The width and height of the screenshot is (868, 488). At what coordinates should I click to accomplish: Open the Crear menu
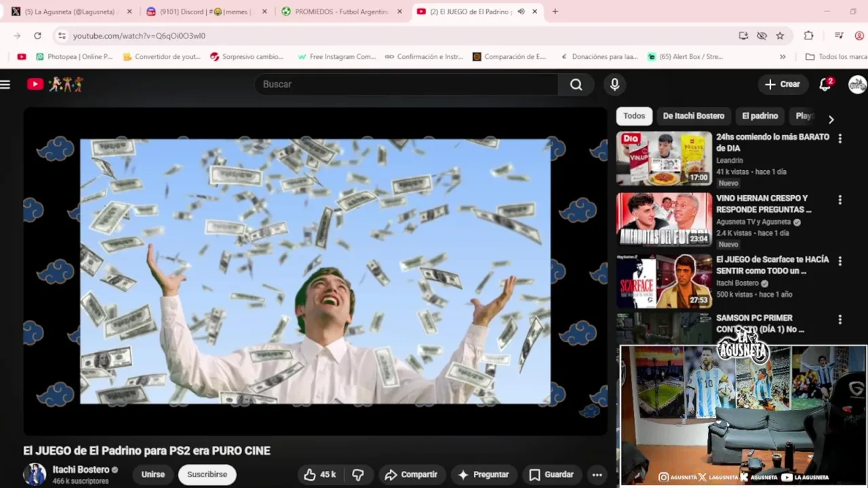(x=783, y=84)
